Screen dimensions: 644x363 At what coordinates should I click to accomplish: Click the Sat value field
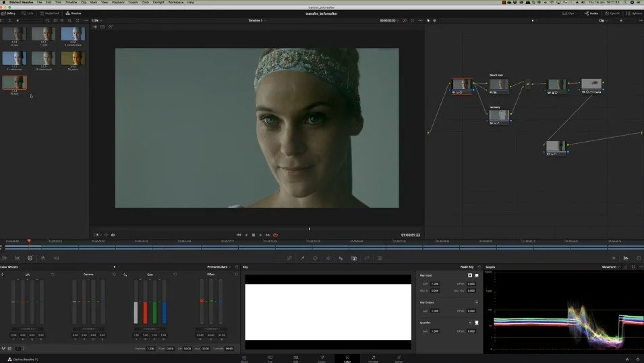coord(187,349)
